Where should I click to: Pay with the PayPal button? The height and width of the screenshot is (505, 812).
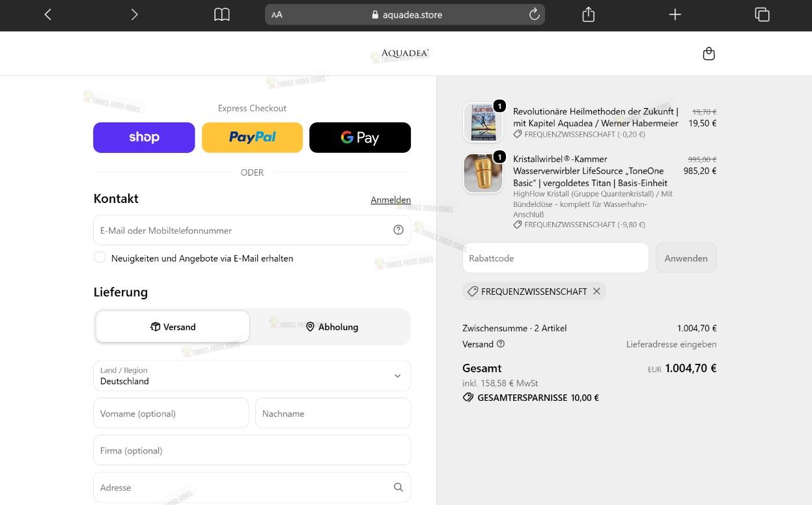(x=252, y=137)
